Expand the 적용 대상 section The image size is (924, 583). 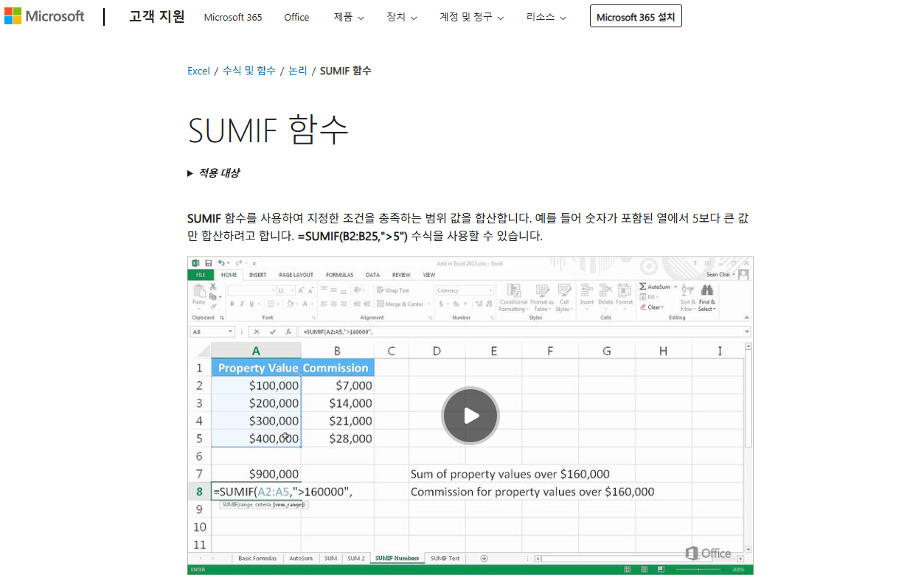214,173
